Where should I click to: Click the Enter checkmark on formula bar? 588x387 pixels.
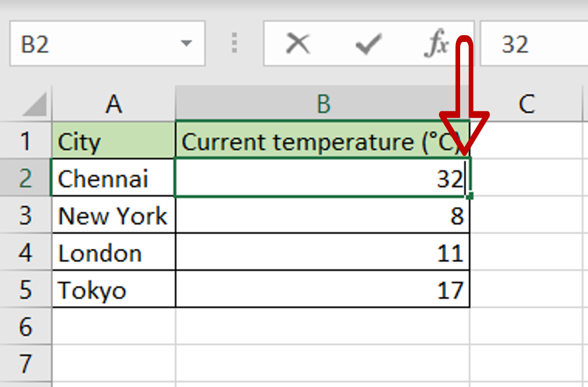[x=368, y=43]
